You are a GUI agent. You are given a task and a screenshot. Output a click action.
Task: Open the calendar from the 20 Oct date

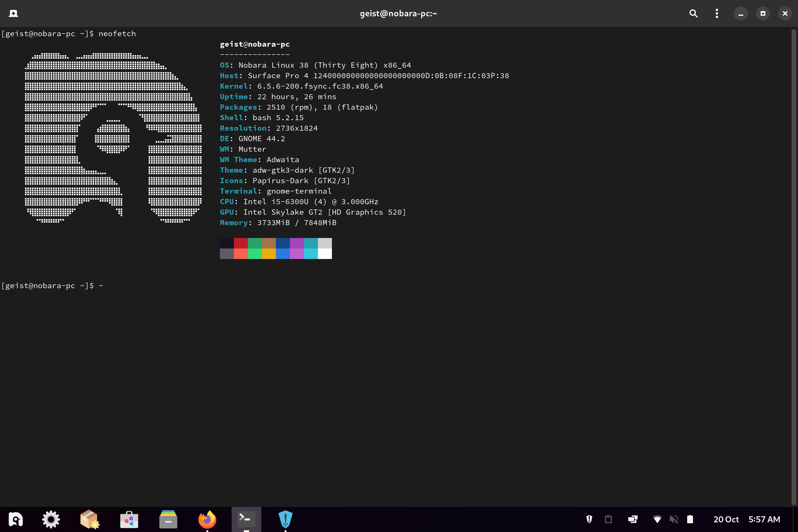(x=726, y=519)
